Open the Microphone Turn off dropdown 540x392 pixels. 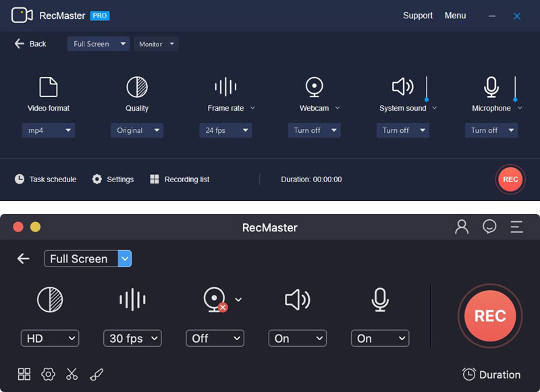click(x=491, y=130)
